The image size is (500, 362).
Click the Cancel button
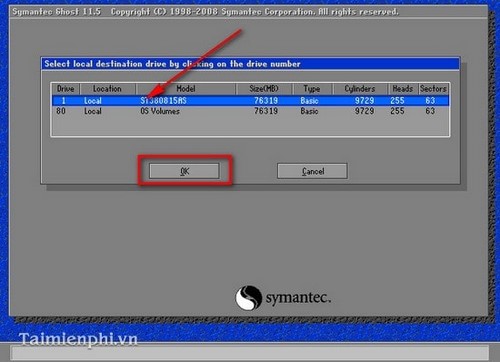[312, 171]
